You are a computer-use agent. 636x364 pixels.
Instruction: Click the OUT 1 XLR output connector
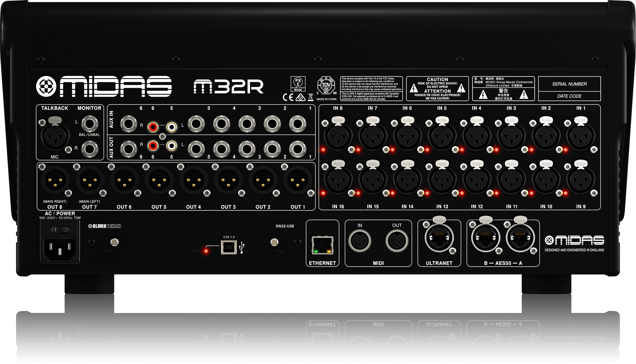pyautogui.click(x=298, y=180)
